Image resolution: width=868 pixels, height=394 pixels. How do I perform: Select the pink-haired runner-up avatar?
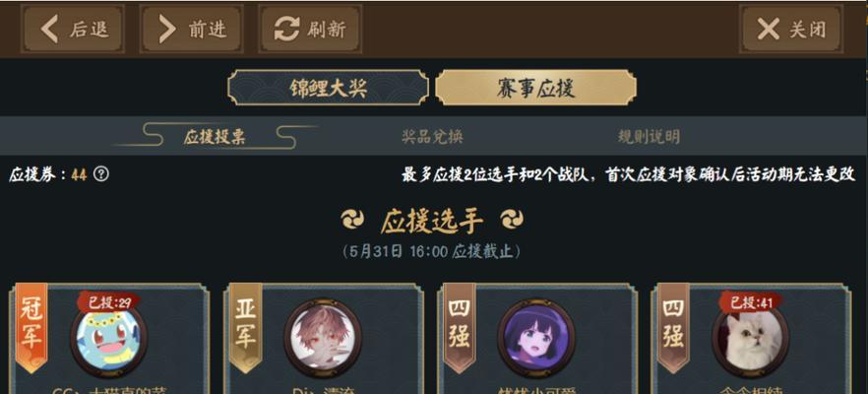pyautogui.click(x=323, y=338)
